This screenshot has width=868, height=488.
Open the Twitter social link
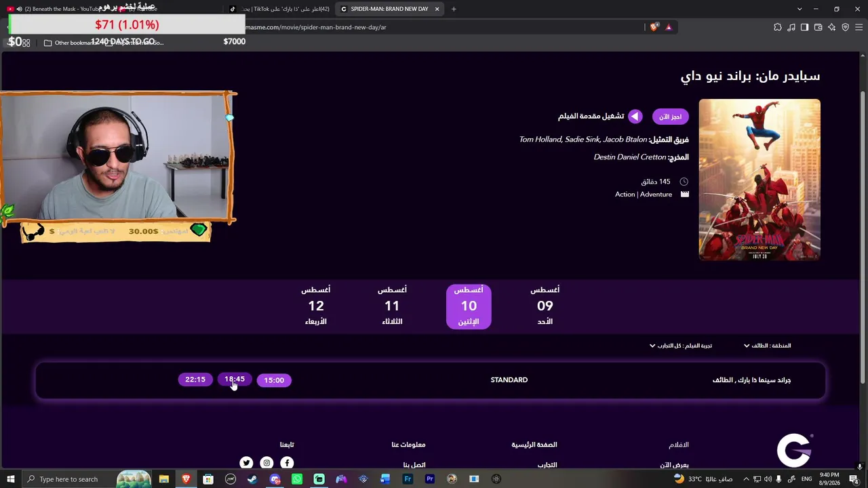click(x=246, y=463)
